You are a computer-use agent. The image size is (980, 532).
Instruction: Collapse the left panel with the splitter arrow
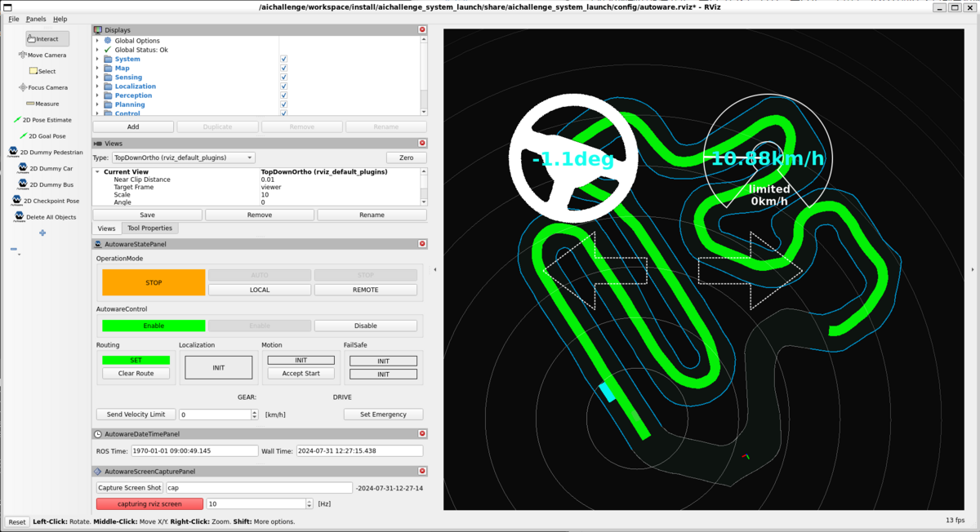(x=434, y=269)
